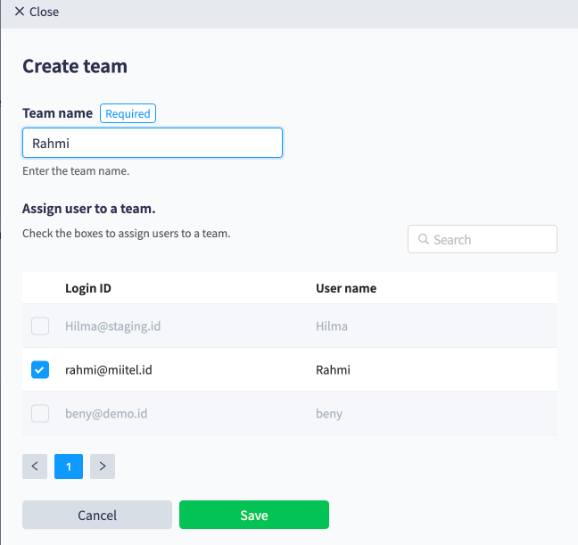578x545 pixels.
Task: Check the box for Hilma@staging.id
Action: pyautogui.click(x=40, y=326)
